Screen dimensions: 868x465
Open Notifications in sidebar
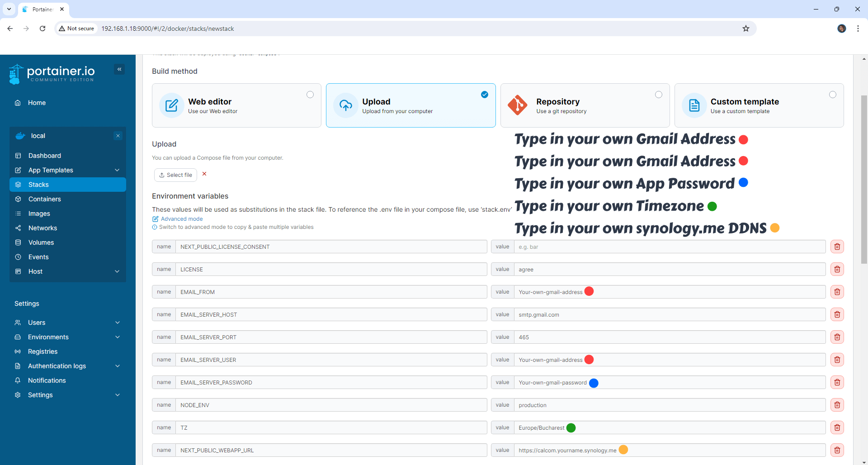(68, 380)
